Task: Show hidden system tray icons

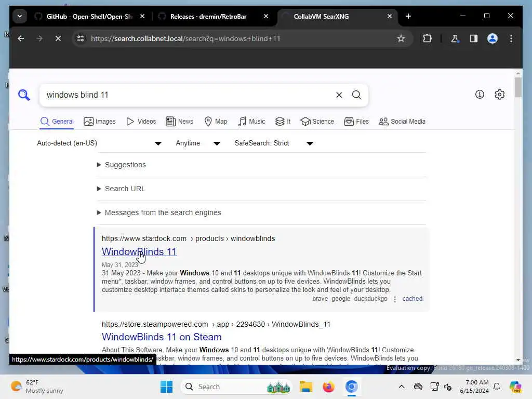Action: point(402,387)
